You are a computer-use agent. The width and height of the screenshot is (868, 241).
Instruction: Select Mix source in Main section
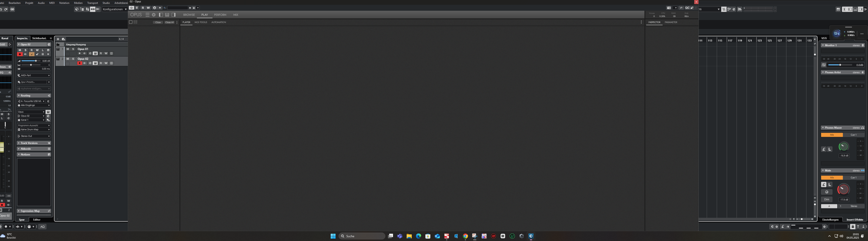click(x=832, y=178)
